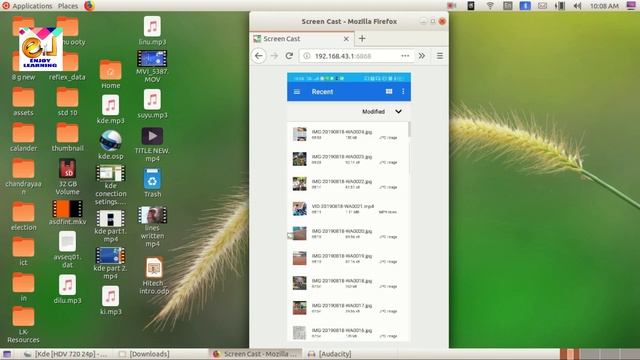
Task: Open the volume indicator in top panel
Action: 577,6
